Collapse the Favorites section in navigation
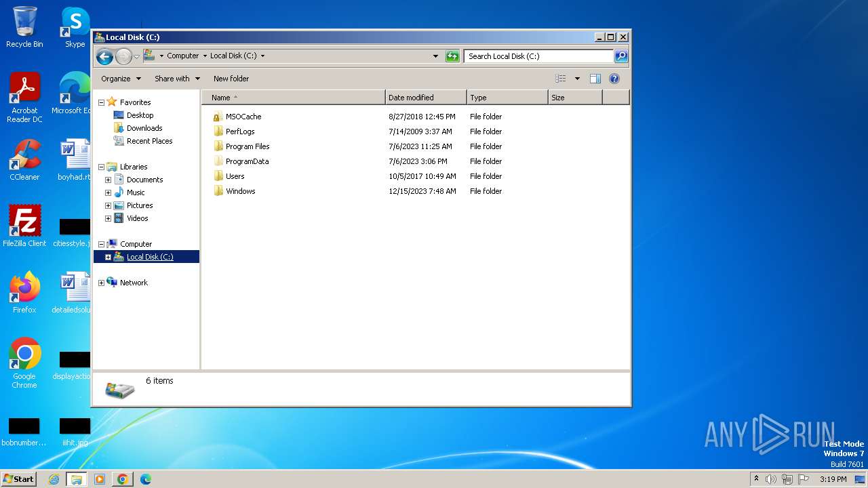 click(x=102, y=102)
